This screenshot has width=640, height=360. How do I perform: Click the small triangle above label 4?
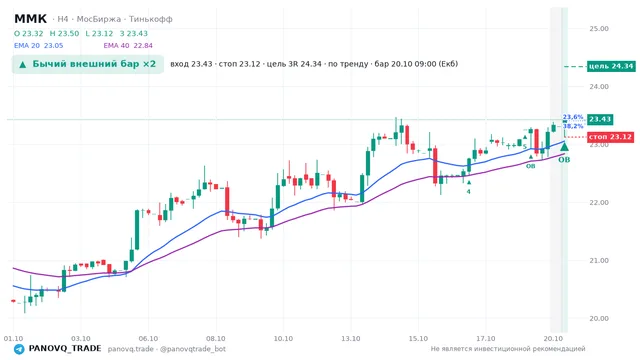[x=469, y=182]
